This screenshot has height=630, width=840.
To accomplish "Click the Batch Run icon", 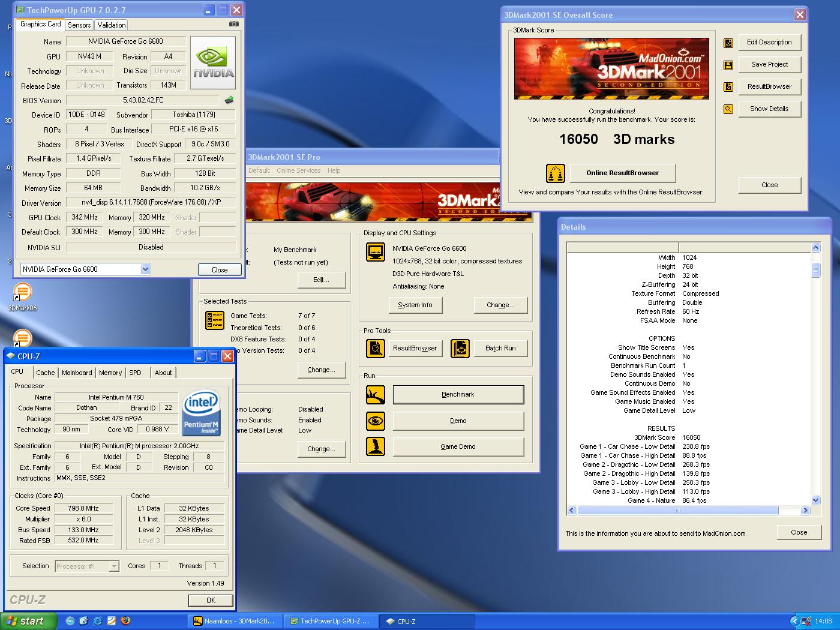I will [460, 348].
